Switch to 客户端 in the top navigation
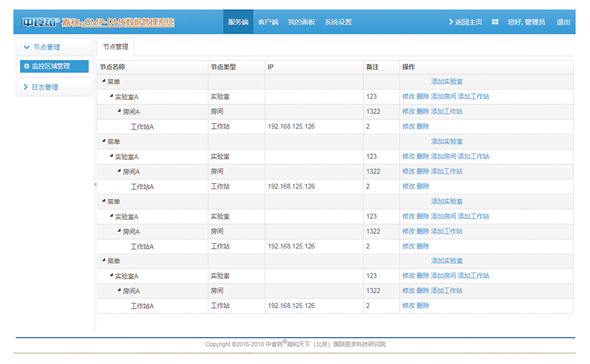The width and height of the screenshot is (590, 364). [x=268, y=22]
